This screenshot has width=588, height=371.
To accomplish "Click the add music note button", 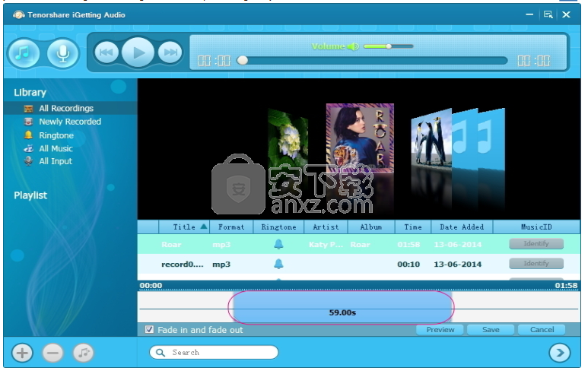I will tap(83, 353).
